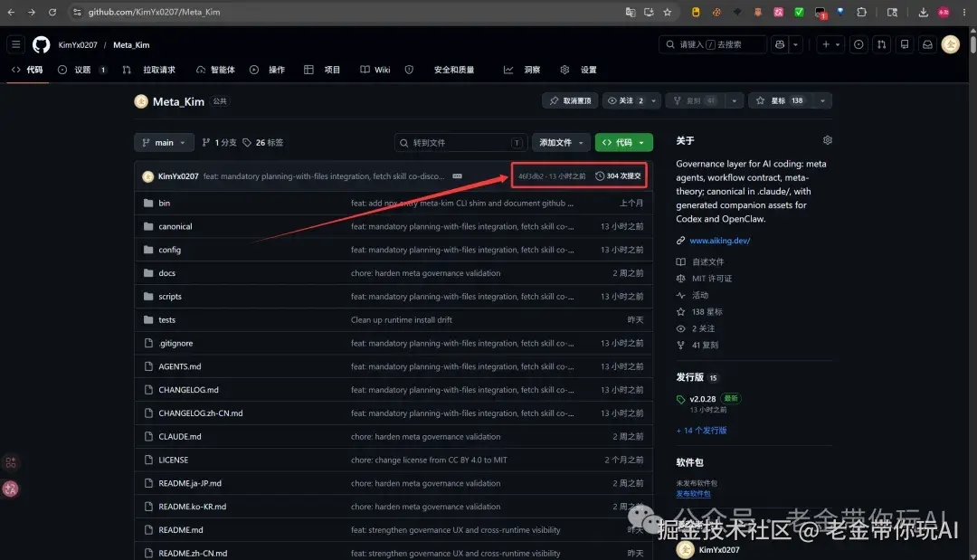Open the scripts folder
This screenshot has width=977, height=560.
pos(170,297)
